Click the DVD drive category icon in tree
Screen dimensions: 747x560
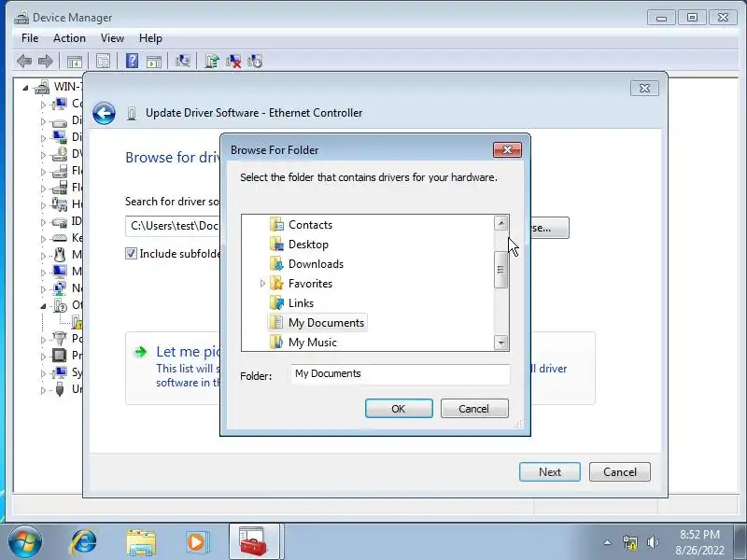tap(60, 154)
